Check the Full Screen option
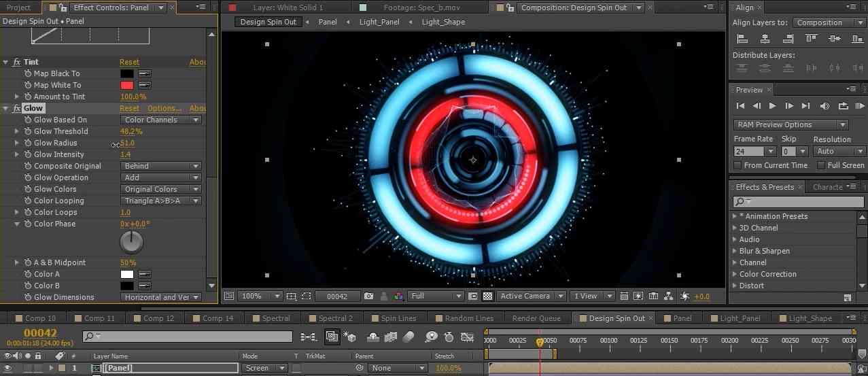This screenshot has width=868, height=376. tap(821, 165)
